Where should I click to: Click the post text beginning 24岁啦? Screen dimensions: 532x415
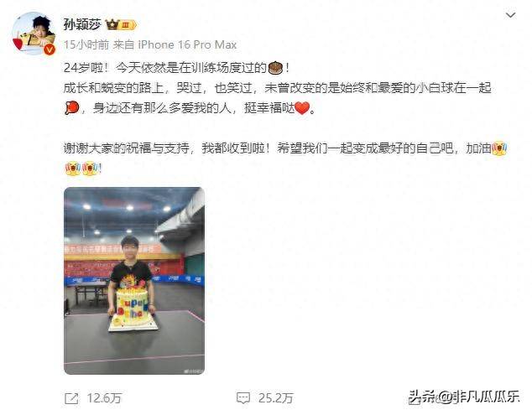click(x=176, y=68)
